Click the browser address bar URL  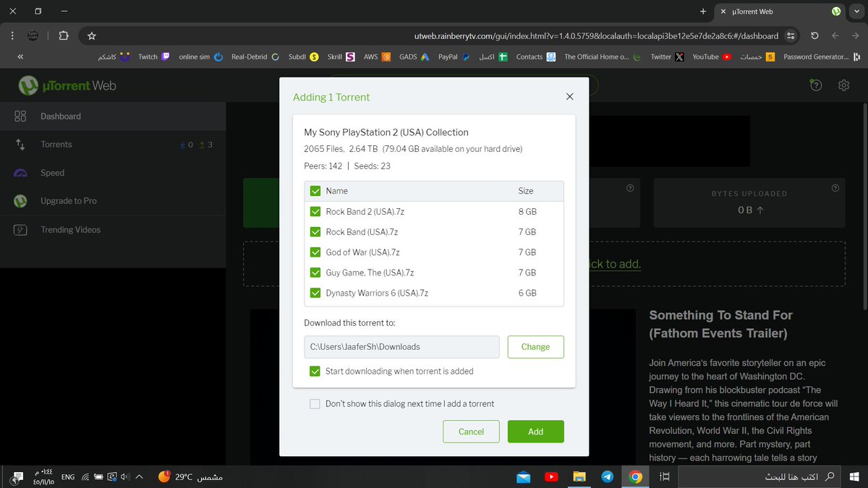click(x=596, y=35)
